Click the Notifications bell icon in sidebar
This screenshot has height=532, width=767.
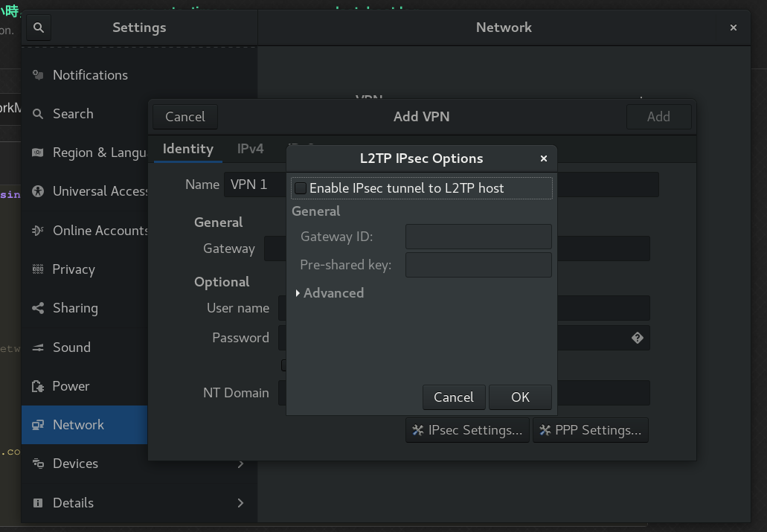(x=38, y=75)
